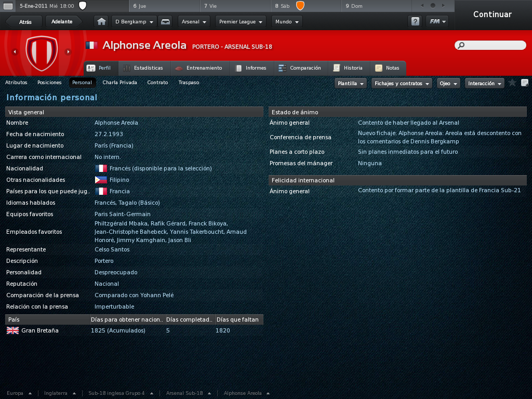This screenshot has height=399, width=532.
Task: Open the Contrato sub-tab
Action: [x=157, y=83]
